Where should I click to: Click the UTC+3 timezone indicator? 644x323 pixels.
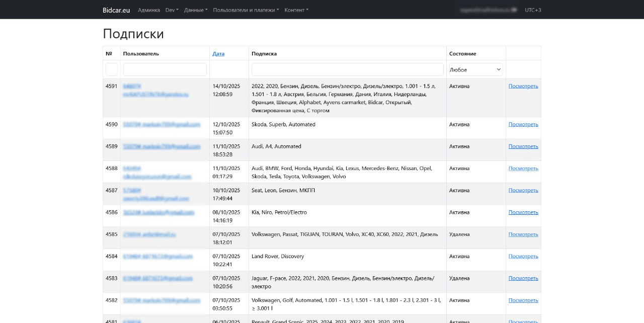pos(533,10)
